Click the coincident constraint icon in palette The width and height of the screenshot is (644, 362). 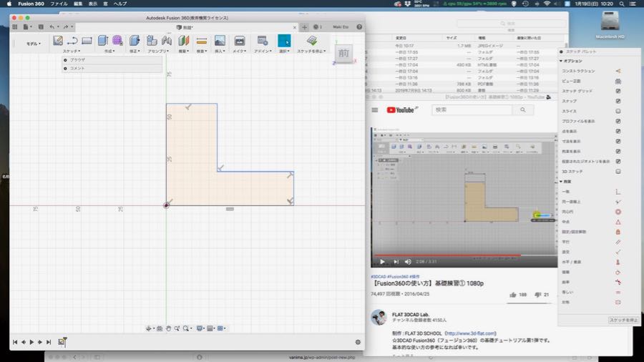point(618,192)
